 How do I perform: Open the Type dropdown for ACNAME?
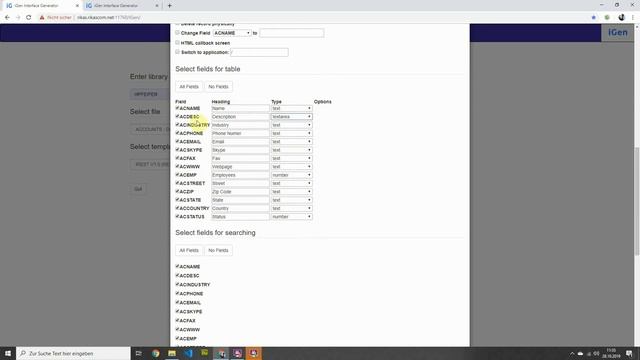coord(291,108)
